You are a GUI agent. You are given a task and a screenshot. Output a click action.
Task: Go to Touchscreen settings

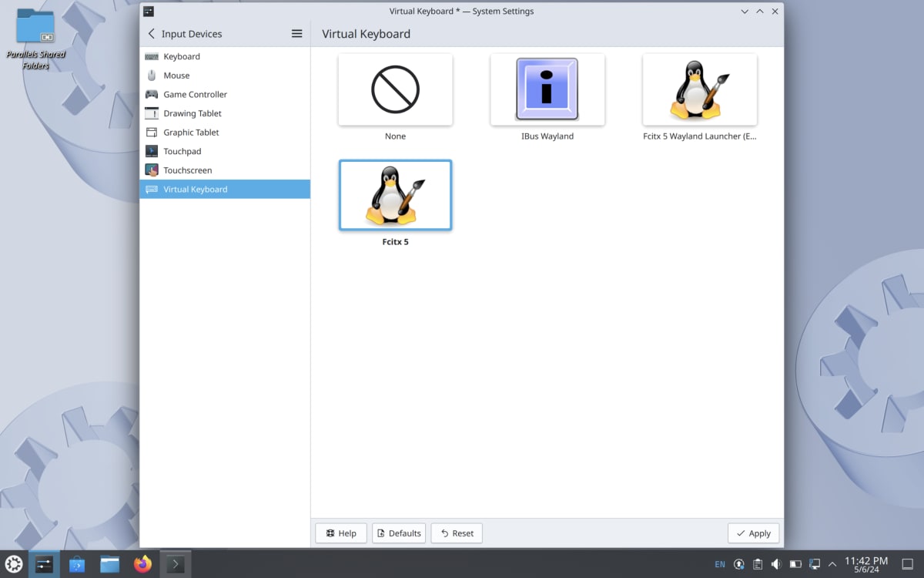click(225, 170)
